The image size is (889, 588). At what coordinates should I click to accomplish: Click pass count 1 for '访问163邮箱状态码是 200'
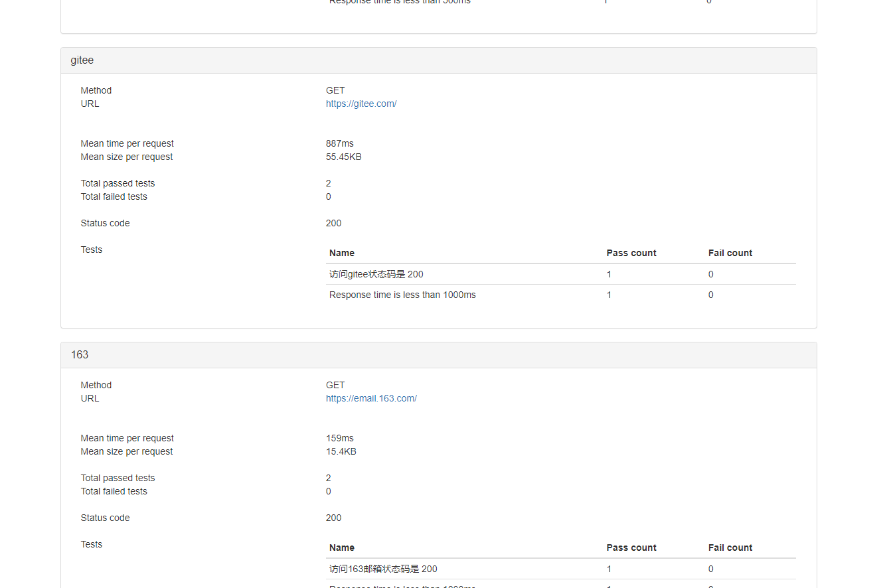[609, 569]
